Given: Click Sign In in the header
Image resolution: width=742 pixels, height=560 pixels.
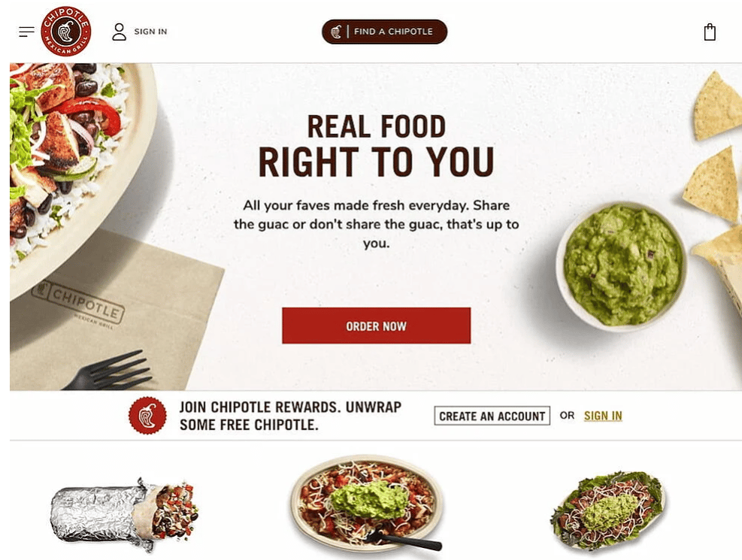Looking at the screenshot, I should tap(150, 32).
